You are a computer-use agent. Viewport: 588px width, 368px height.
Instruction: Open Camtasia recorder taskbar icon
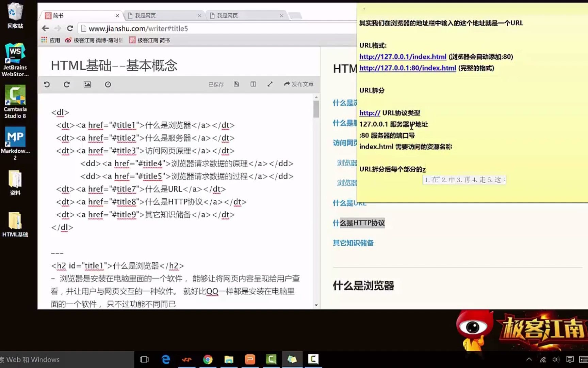coord(313,359)
